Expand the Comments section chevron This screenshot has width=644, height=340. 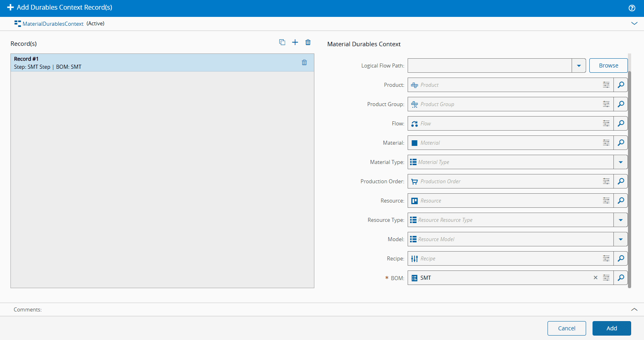click(634, 309)
